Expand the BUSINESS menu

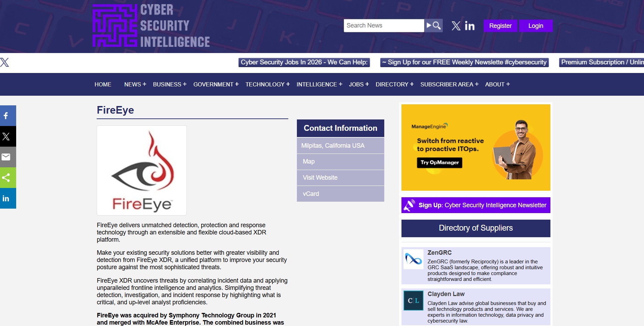(170, 84)
